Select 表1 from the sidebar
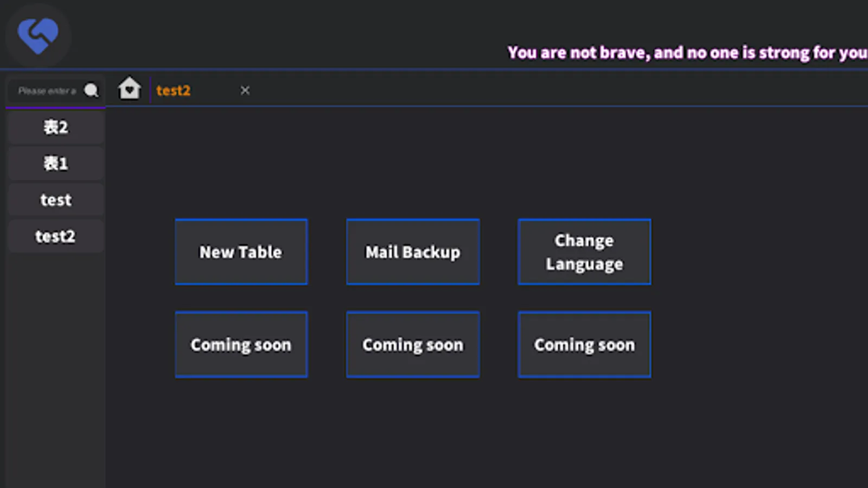This screenshot has height=488, width=868. (55, 163)
